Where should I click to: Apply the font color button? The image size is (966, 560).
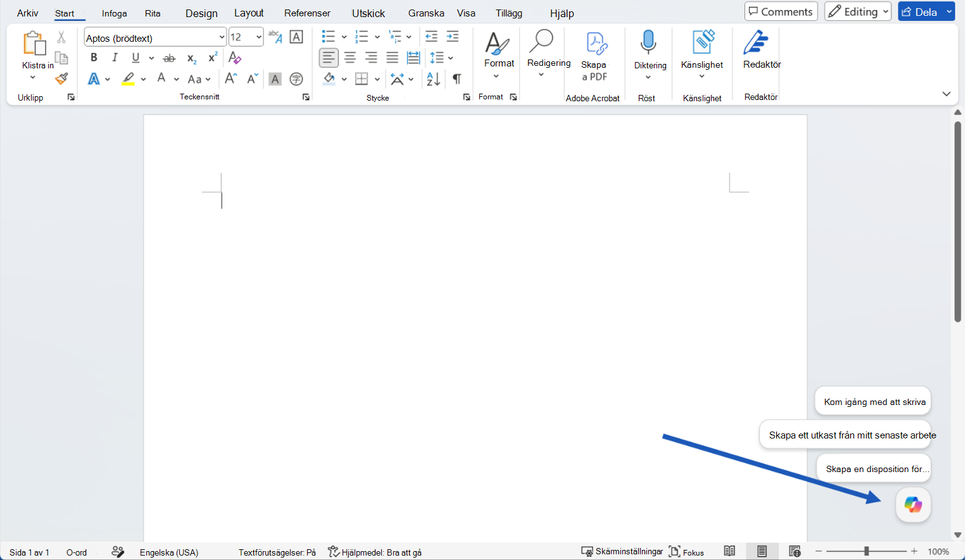click(x=161, y=79)
